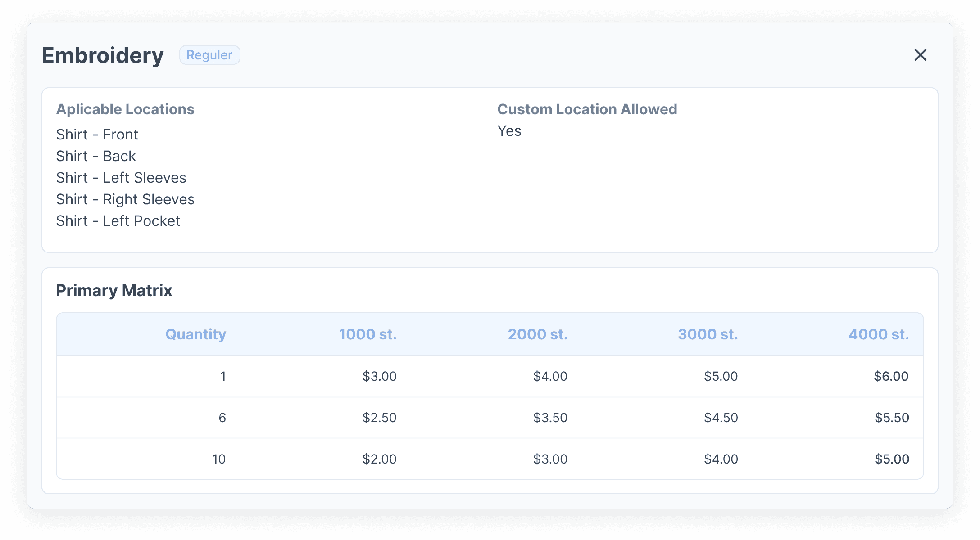Image resolution: width=980 pixels, height=540 pixels.
Task: Select the Quantity column header
Action: tap(195, 334)
